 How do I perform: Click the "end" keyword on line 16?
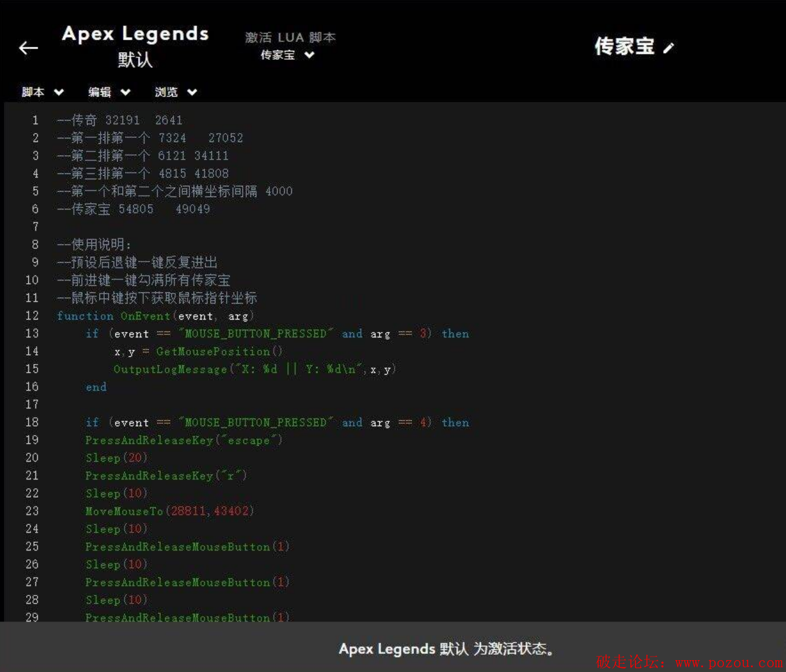click(x=96, y=387)
